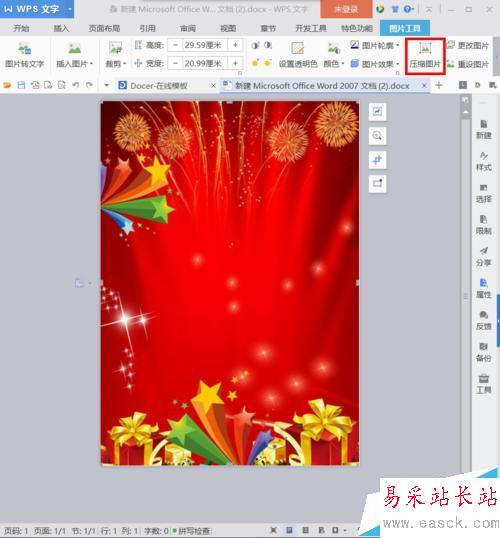Screen dimensions: 500x538
Task: Open the 图片效果 picture effects dropdown
Action: tap(398, 64)
